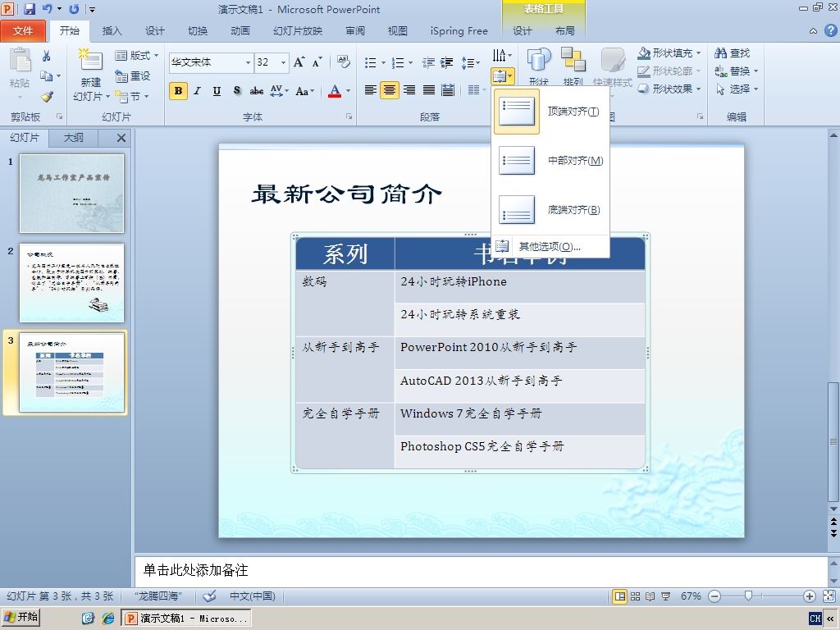Toggle Center text alignment

click(390, 90)
